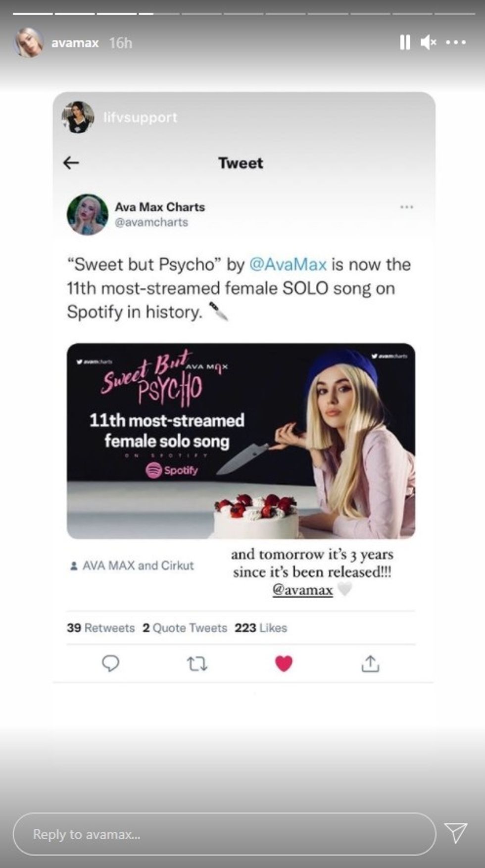The width and height of the screenshot is (485, 868).
Task: Open Ava Max Charts profile avatar
Action: point(87,214)
